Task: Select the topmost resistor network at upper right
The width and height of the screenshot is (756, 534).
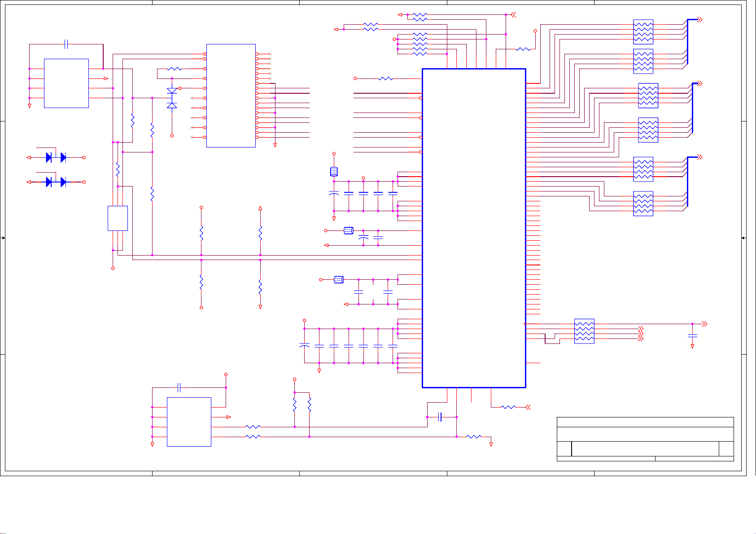Action: pyautogui.click(x=643, y=32)
